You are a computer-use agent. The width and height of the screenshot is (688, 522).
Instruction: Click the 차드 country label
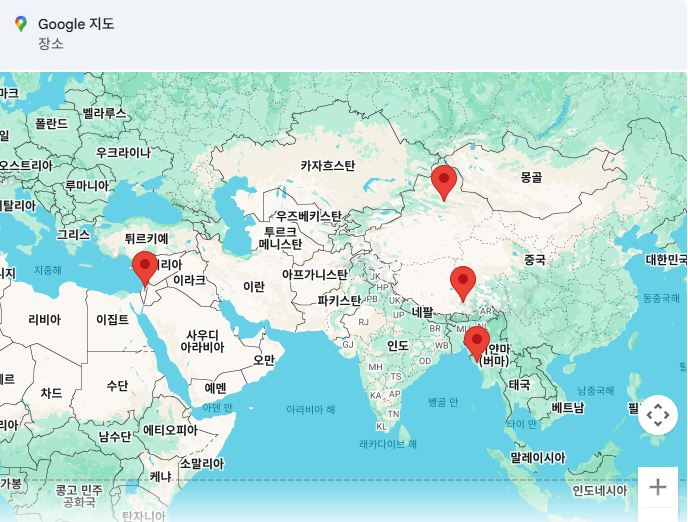pyautogui.click(x=51, y=393)
